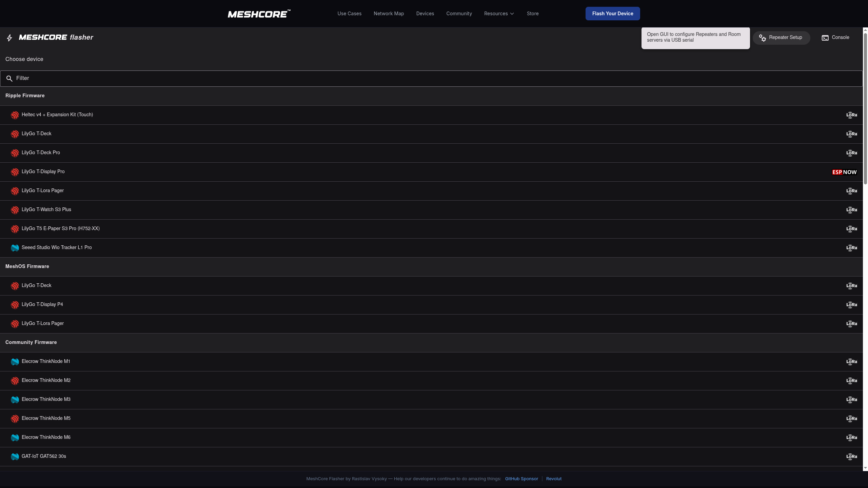Expand the Resources dropdown menu
The image size is (868, 488).
click(x=499, y=14)
